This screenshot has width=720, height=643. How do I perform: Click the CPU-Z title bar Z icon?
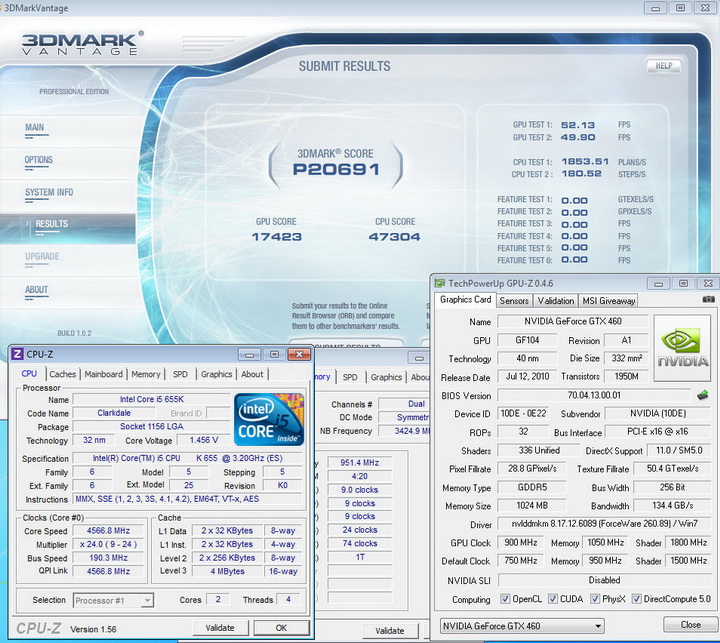point(17,354)
